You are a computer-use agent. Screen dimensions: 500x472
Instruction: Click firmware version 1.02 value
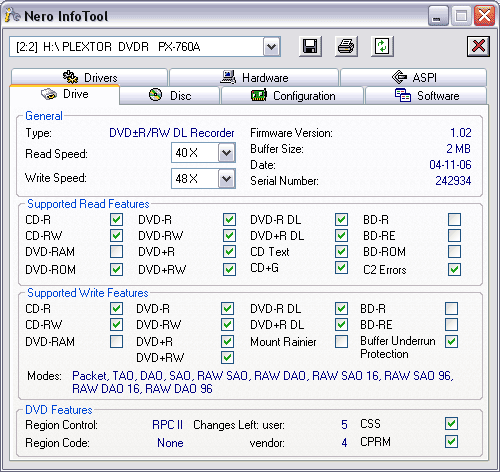[461, 133]
